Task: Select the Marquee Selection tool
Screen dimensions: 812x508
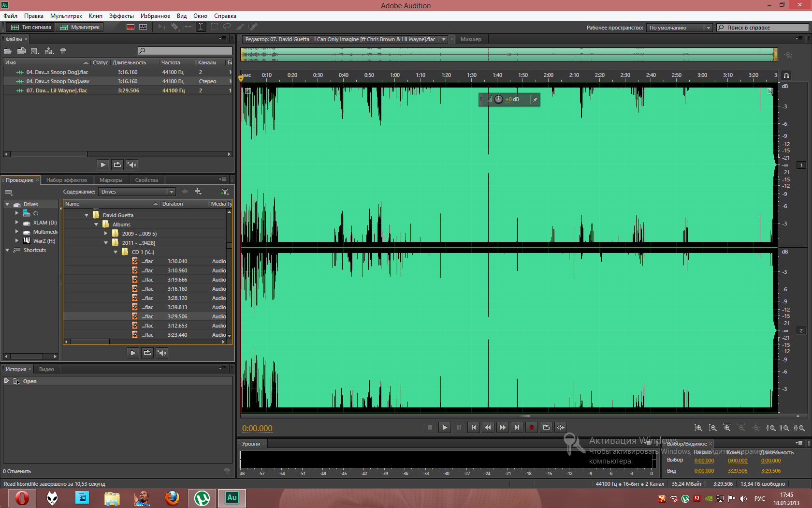Action: coord(214,27)
